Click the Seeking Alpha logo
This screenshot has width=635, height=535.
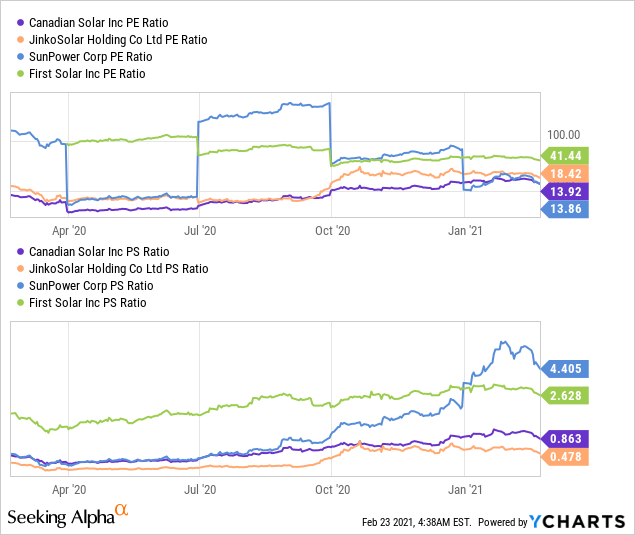coord(68,516)
